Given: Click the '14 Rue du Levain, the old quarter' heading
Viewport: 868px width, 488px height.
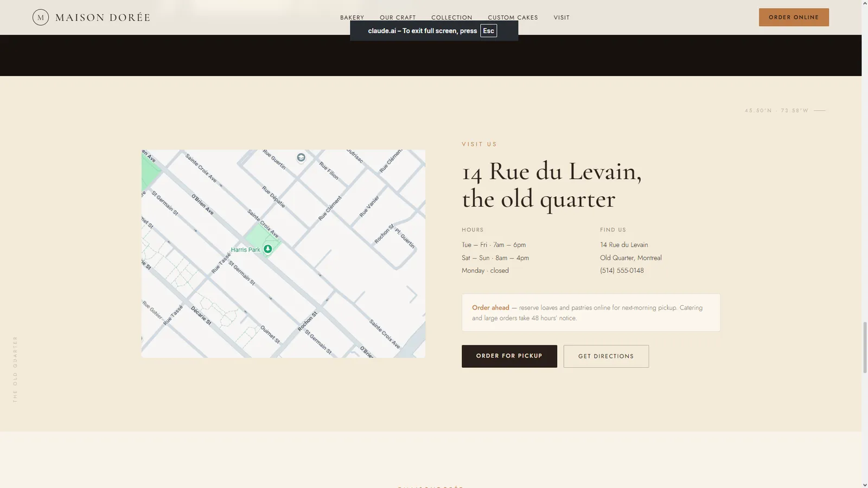Looking at the screenshot, I should [x=552, y=185].
